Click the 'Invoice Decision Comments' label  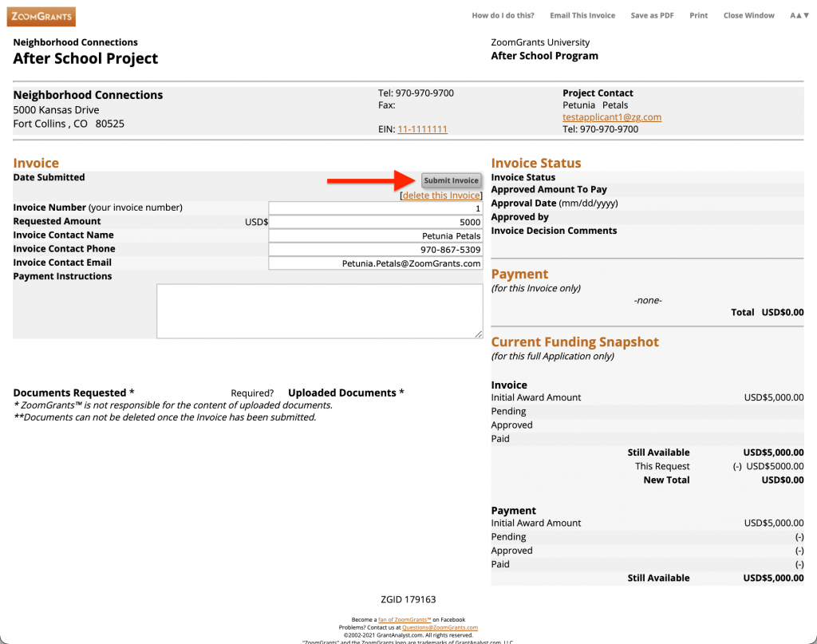(554, 231)
